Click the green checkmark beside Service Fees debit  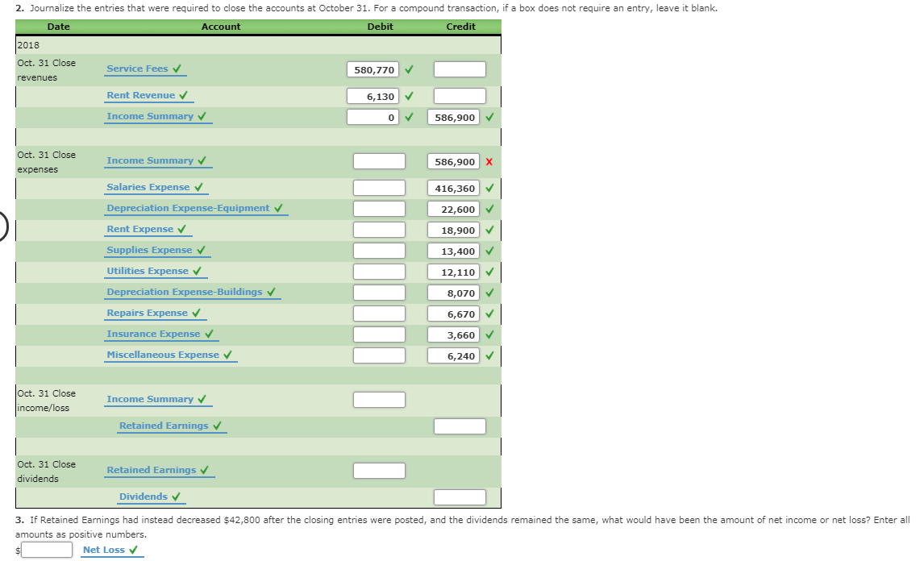[409, 69]
